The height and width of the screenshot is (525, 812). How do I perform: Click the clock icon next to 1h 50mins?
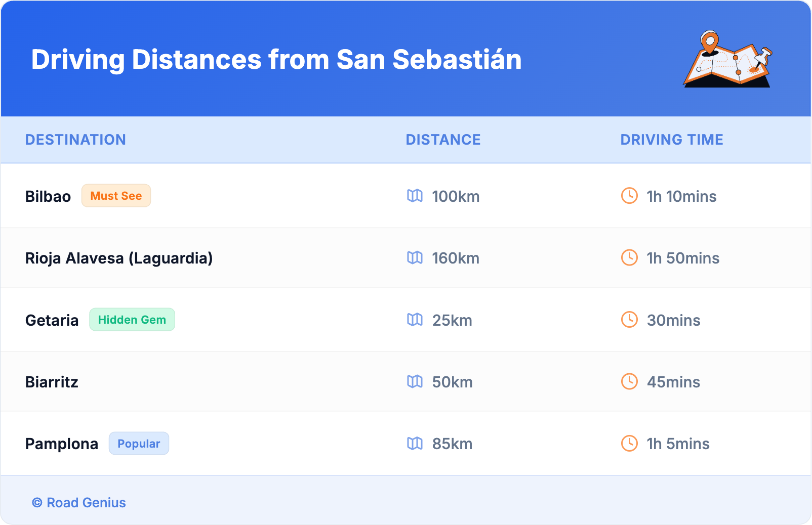[629, 258]
